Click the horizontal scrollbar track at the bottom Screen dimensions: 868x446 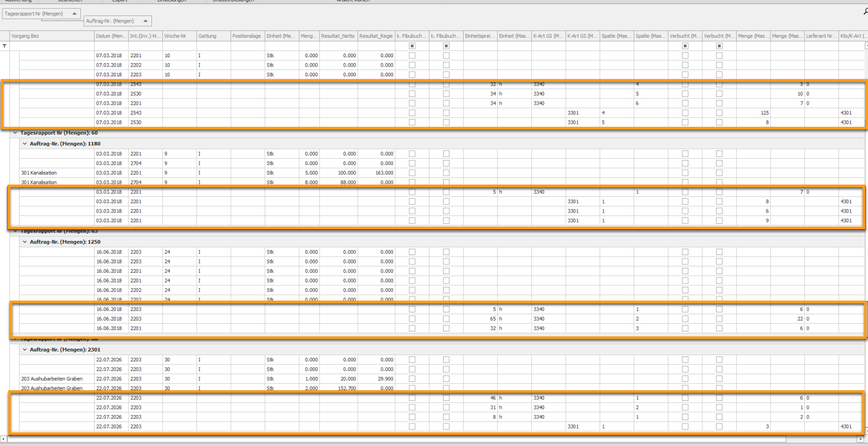point(433,439)
